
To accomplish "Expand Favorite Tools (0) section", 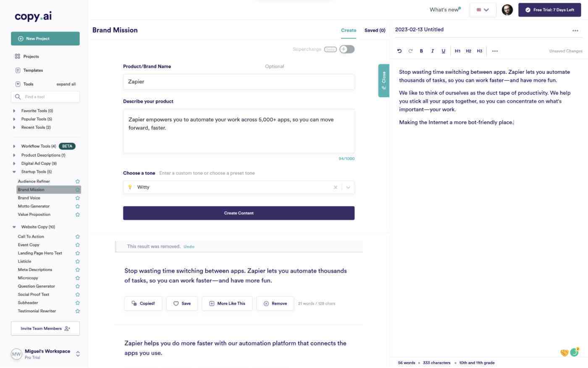I will click(x=14, y=111).
